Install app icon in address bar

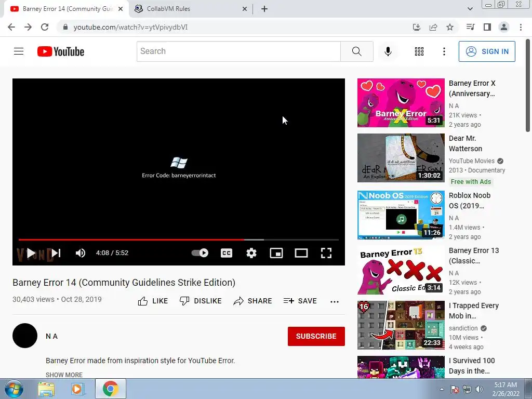pyautogui.click(x=416, y=27)
